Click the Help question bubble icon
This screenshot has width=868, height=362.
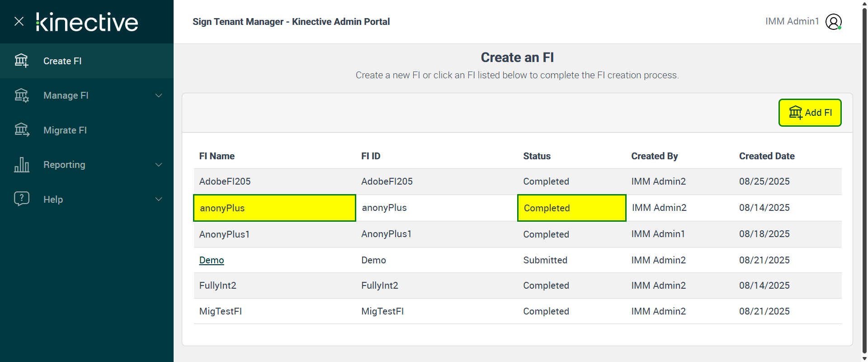click(21, 199)
